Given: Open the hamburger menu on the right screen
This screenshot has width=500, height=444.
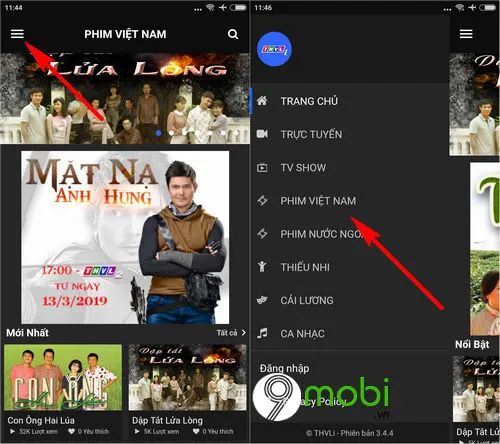Looking at the screenshot, I should 466,34.
